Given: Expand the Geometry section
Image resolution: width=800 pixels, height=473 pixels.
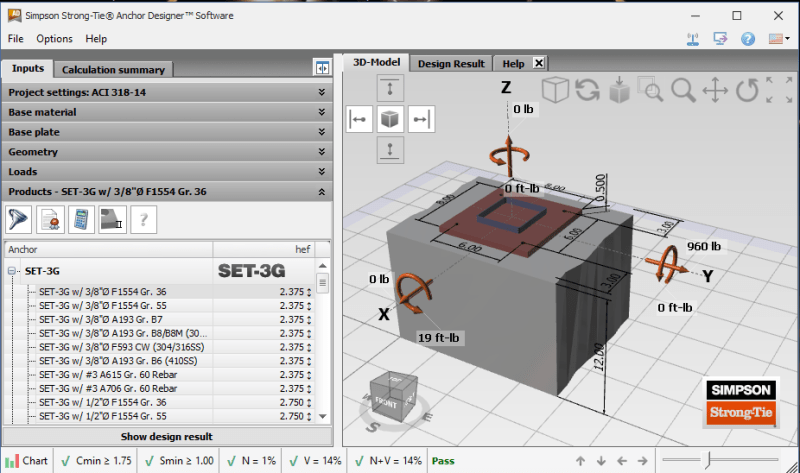Looking at the screenshot, I should point(167,152).
